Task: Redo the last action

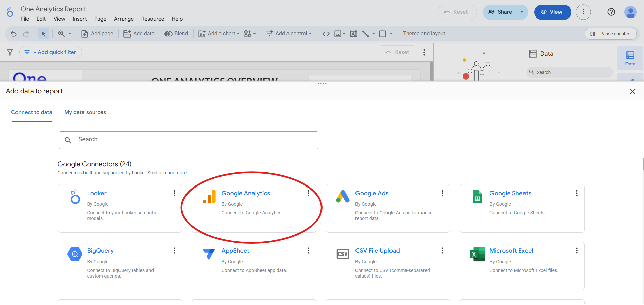Action: (26, 34)
